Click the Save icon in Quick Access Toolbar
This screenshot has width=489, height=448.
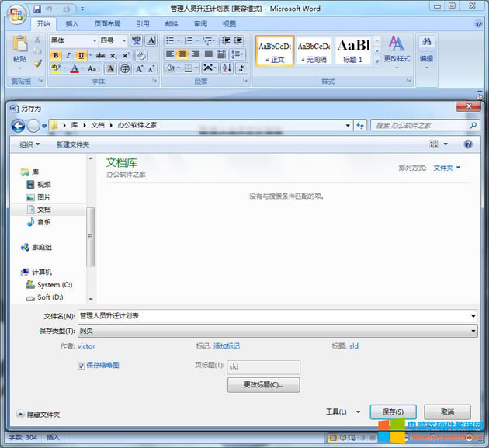click(x=37, y=9)
